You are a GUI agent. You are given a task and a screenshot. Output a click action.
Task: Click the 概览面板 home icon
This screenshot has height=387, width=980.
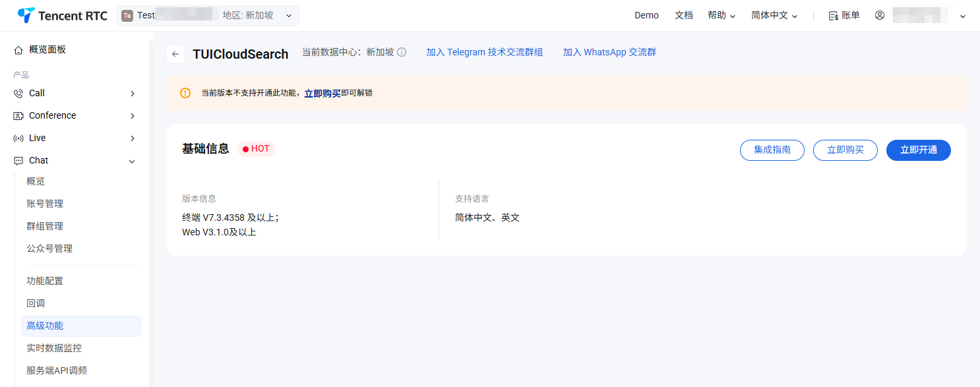pyautogui.click(x=18, y=49)
